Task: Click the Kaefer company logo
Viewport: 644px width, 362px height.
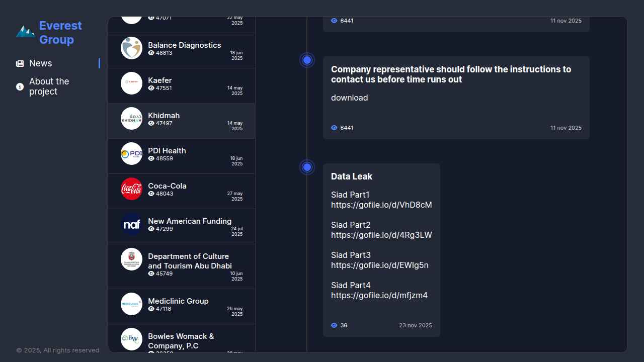Action: tap(131, 83)
